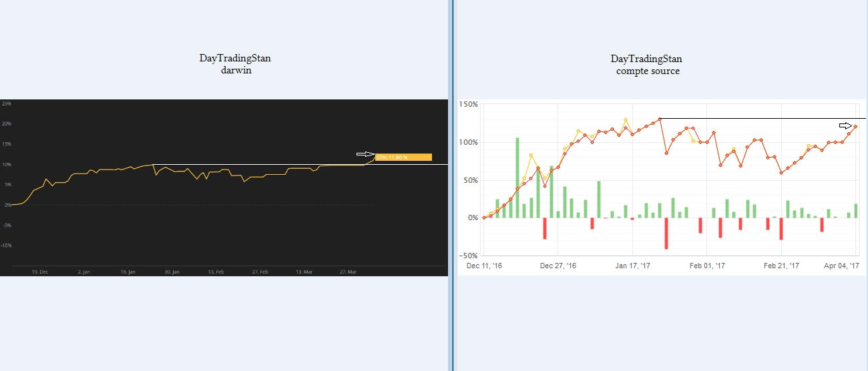Click the '27. Feb' date label
The height and width of the screenshot is (371, 868).
(x=260, y=272)
